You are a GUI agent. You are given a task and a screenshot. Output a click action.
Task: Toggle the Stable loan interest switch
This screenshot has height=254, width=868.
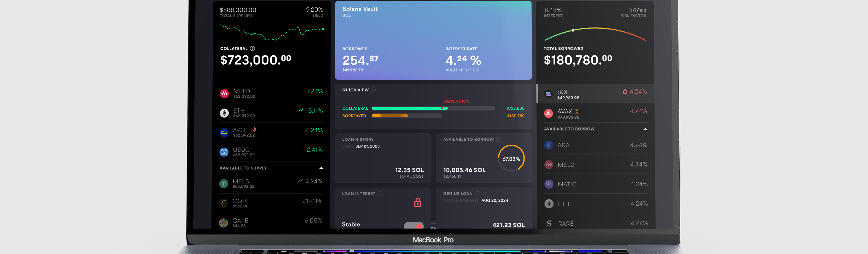(x=414, y=225)
